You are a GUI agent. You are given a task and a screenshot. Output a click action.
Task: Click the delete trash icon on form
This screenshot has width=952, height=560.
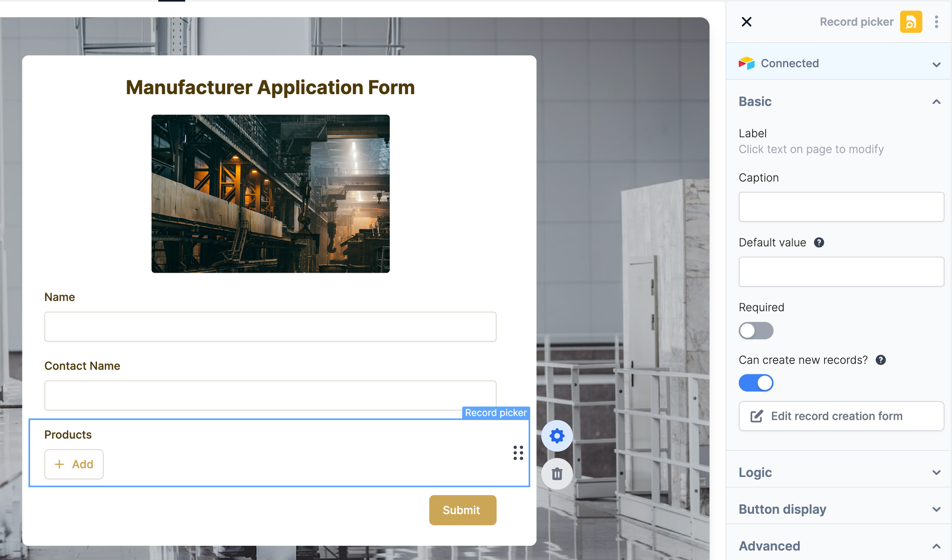tap(557, 474)
